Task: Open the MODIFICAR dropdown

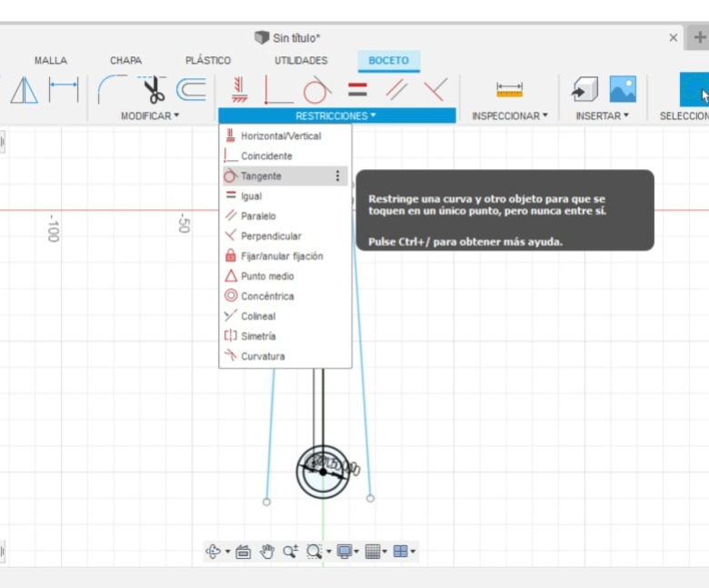Action: pyautogui.click(x=150, y=115)
